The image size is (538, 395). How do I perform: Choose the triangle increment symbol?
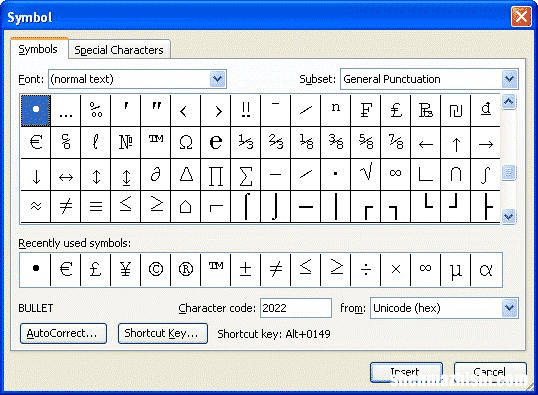[x=186, y=175]
